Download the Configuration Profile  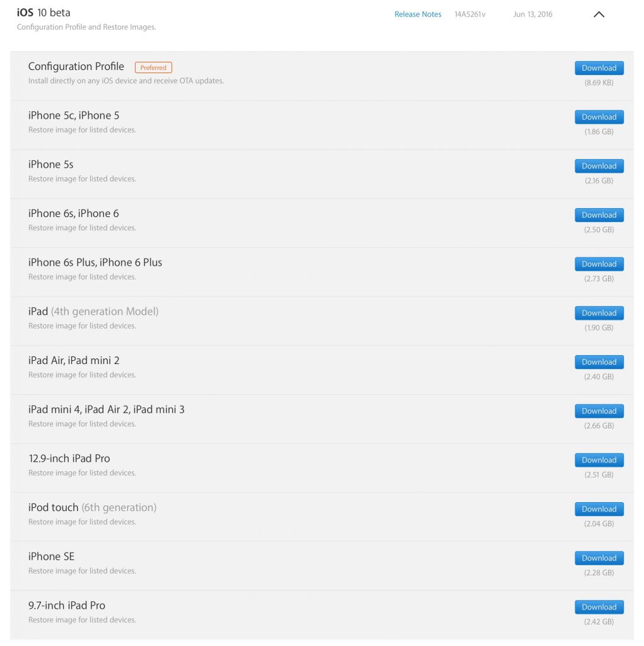coord(599,68)
